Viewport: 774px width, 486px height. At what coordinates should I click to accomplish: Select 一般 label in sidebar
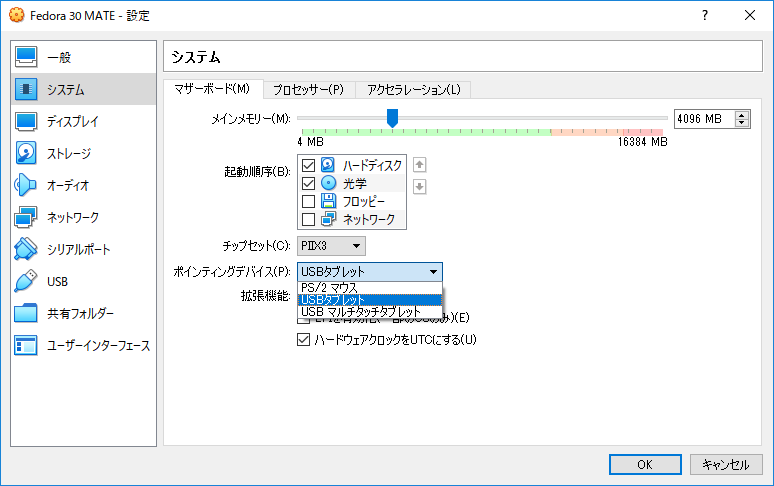click(59, 58)
